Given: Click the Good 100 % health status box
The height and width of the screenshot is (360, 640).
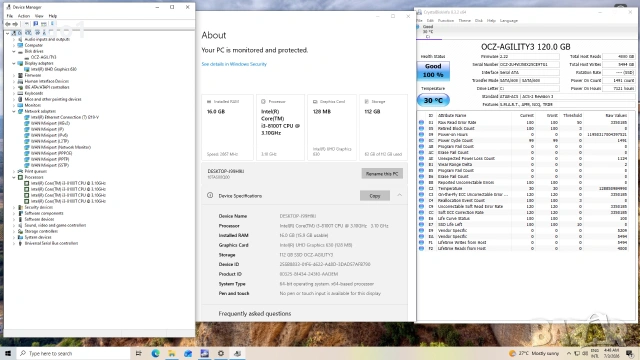Looking at the screenshot, I should 433,71.
